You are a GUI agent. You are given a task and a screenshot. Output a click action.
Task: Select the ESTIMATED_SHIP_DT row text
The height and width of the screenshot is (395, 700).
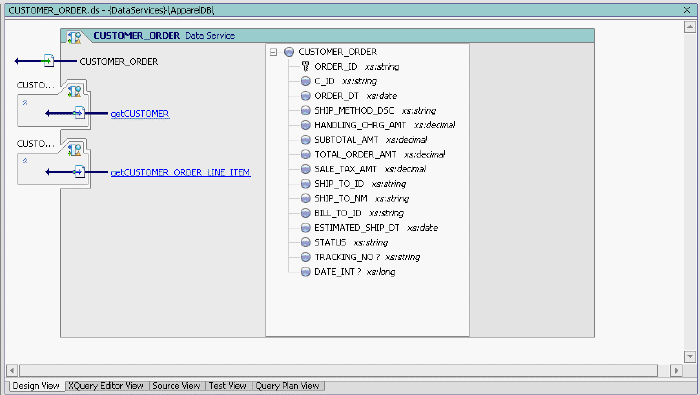[376, 228]
